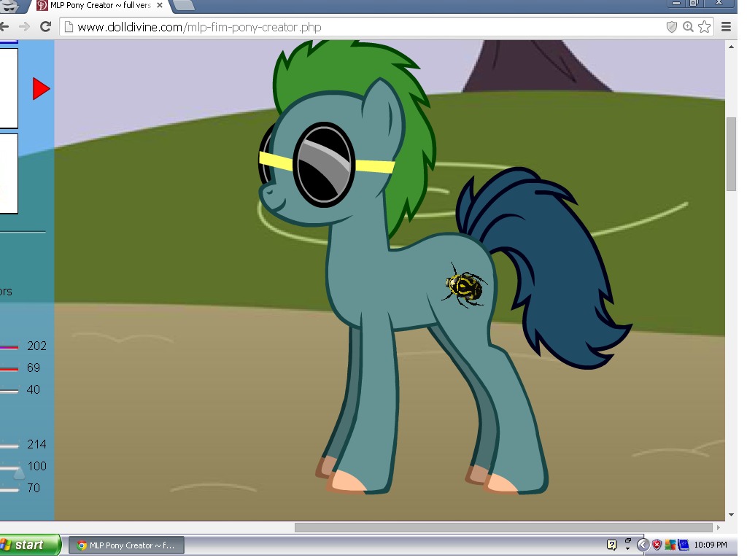Show hidden tray icons with the chevron

click(643, 544)
